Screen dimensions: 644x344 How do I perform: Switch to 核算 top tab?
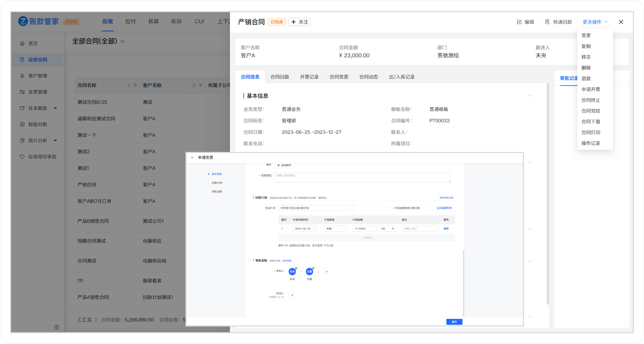(x=154, y=21)
